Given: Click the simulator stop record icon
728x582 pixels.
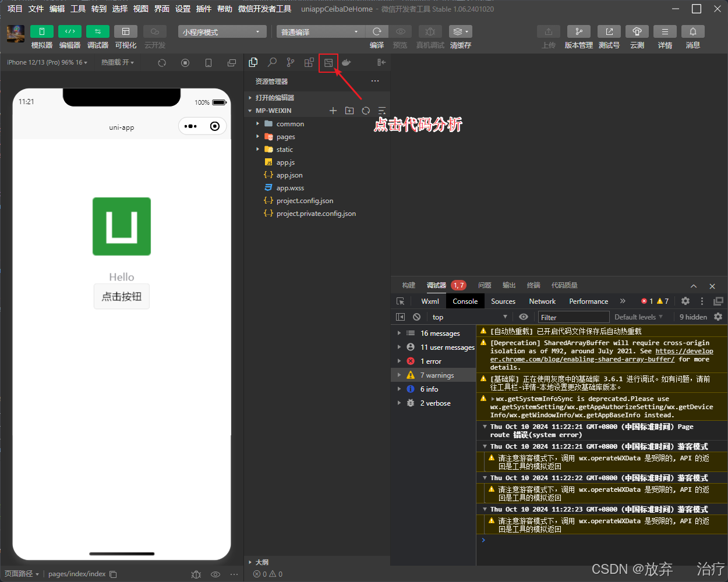Looking at the screenshot, I should pyautogui.click(x=185, y=62).
